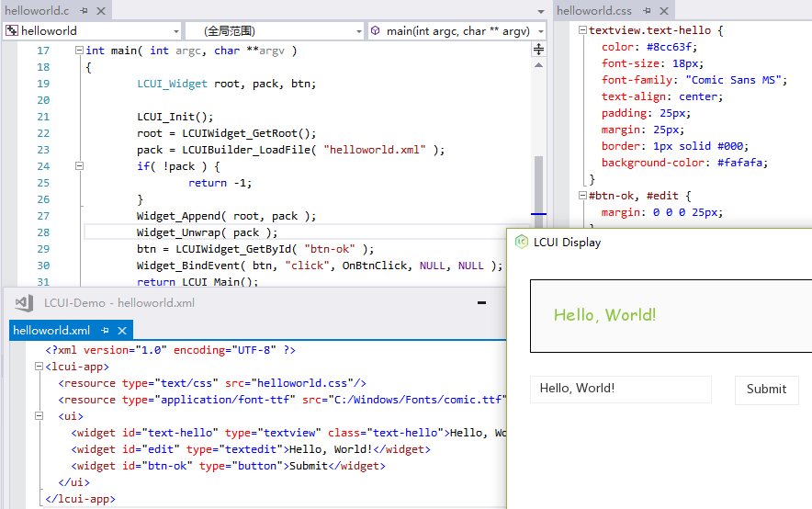Click the Hello, World! text edit field

click(620, 390)
